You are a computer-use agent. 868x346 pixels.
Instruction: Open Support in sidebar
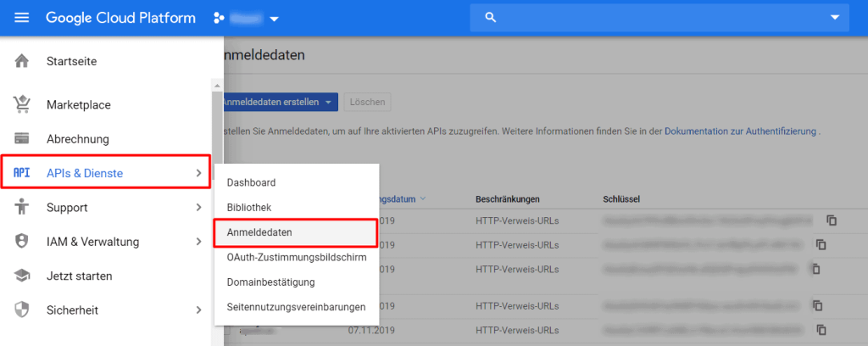(67, 208)
